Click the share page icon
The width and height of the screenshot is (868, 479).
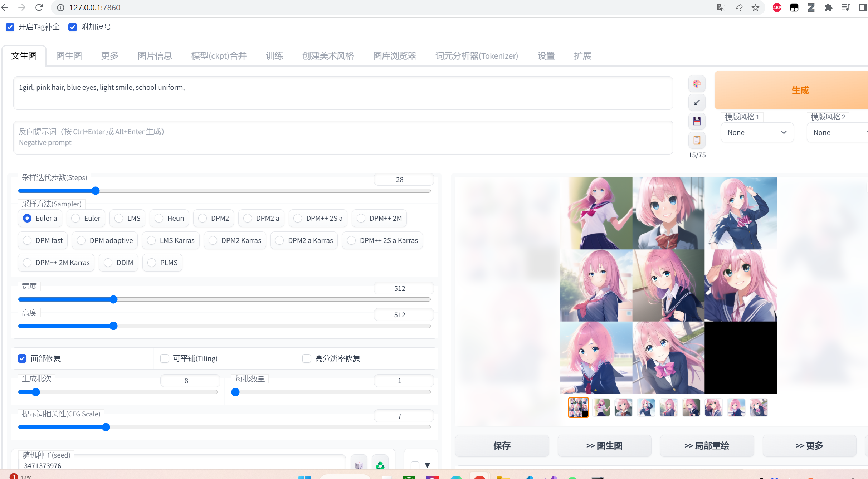[x=738, y=8]
